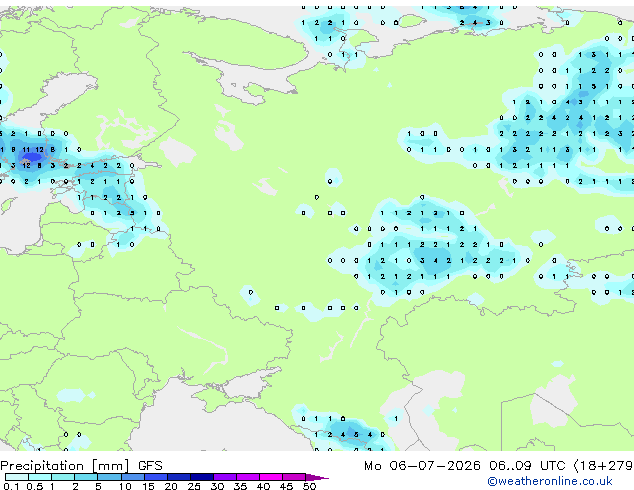
Task: Pick the 10–15 mm legend swatch
Action: [132, 477]
